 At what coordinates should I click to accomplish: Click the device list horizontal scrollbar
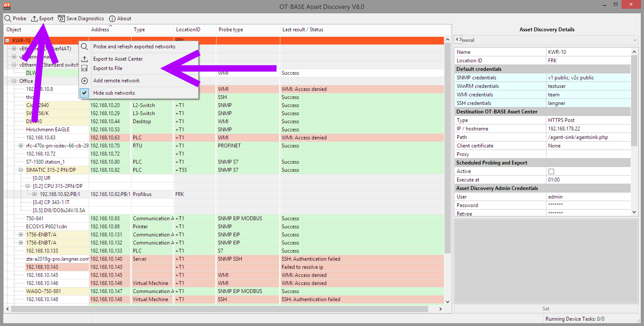point(220,309)
